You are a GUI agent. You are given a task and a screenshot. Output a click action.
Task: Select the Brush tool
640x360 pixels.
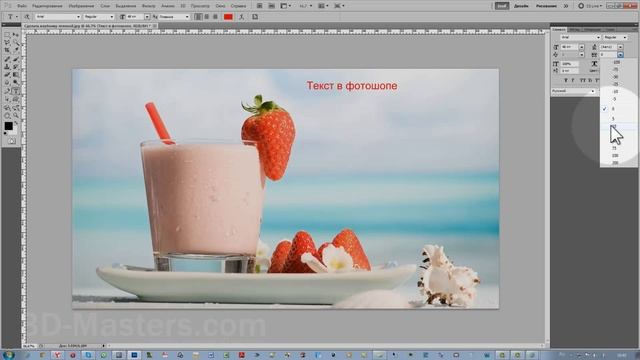coord(16,58)
